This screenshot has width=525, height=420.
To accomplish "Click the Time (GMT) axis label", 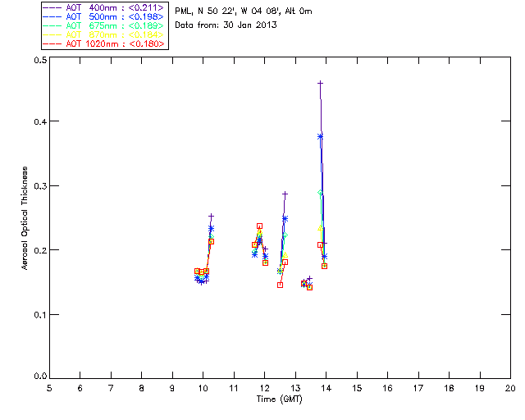I will 279,399.
